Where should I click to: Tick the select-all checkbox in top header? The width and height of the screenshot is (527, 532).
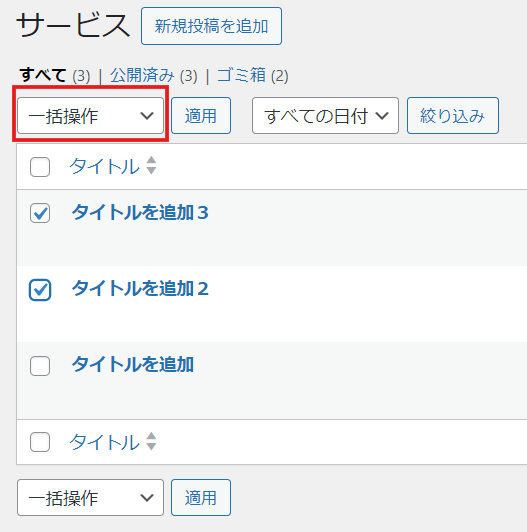coord(40,167)
